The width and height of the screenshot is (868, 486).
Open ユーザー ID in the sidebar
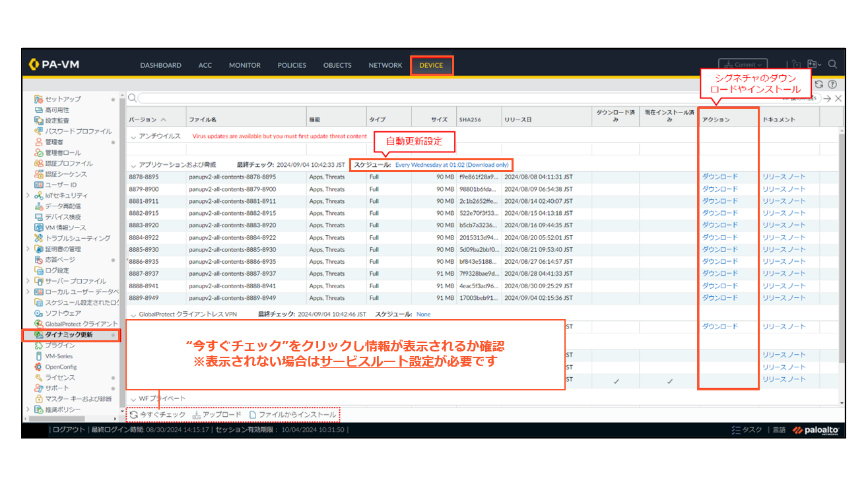pos(61,185)
